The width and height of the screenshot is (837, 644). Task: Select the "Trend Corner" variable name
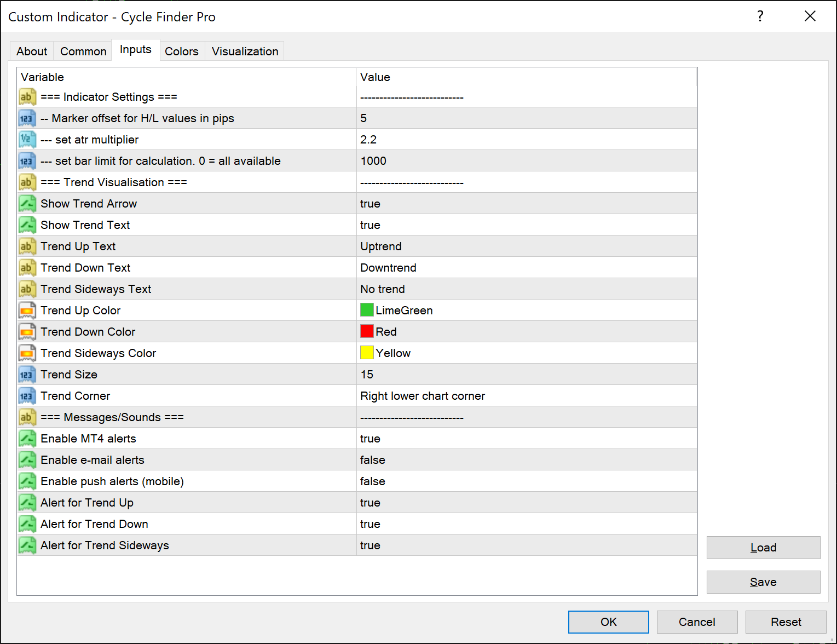point(76,396)
